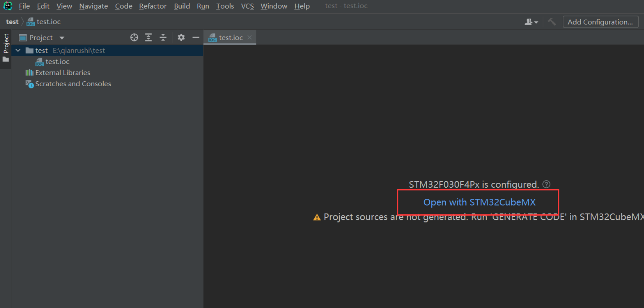The image size is (644, 308).
Task: Open the Window menu
Action: 274,6
